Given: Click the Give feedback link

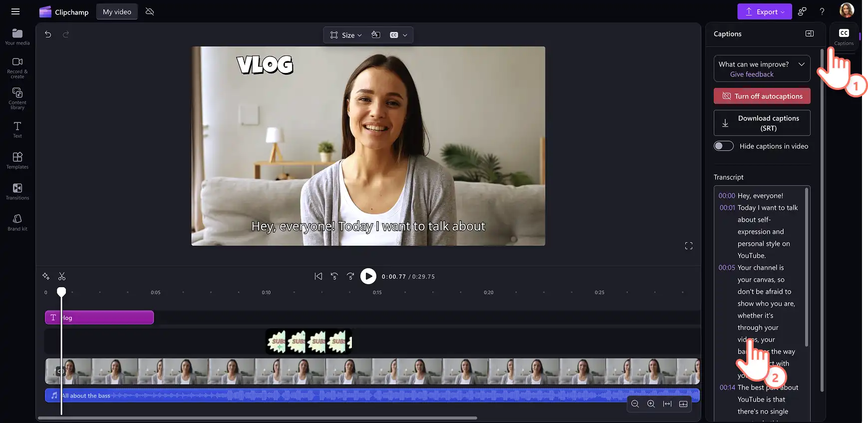Looking at the screenshot, I should click(752, 74).
